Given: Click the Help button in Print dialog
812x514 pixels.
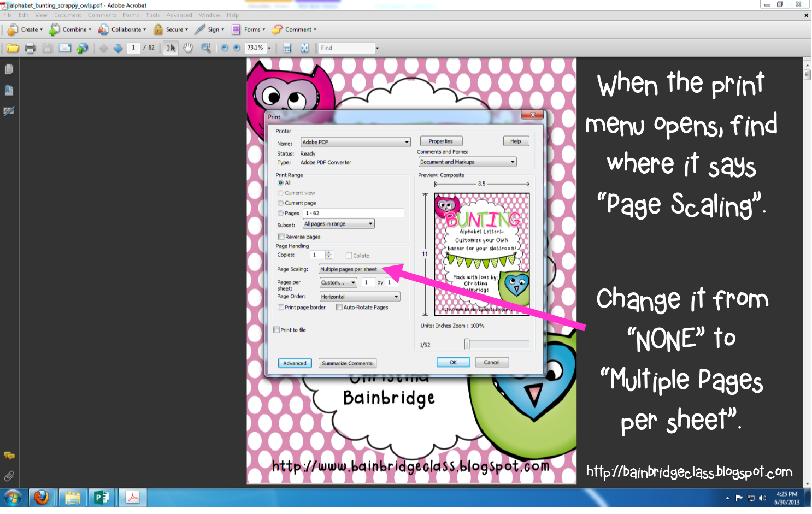Looking at the screenshot, I should pos(516,141).
